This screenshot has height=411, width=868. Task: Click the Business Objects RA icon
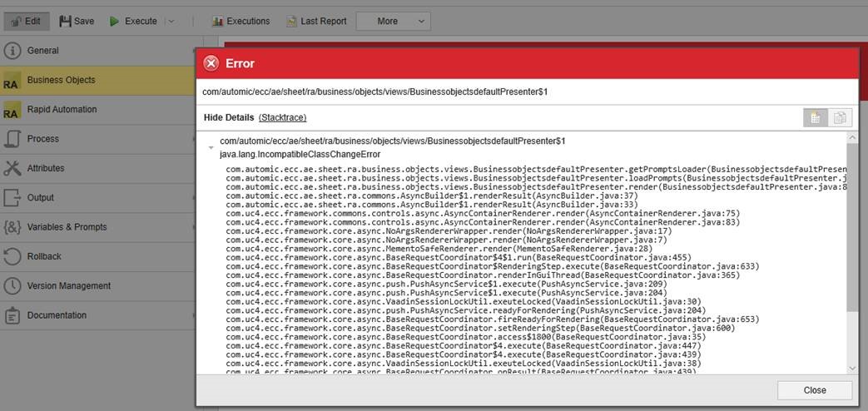(12, 80)
